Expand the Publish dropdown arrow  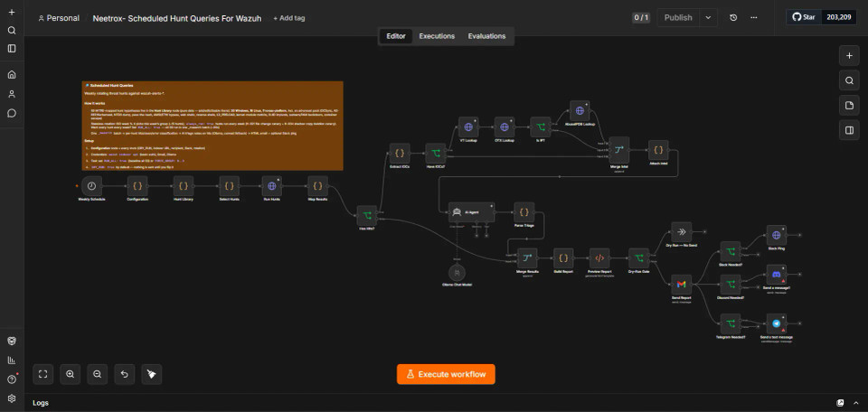(x=709, y=18)
